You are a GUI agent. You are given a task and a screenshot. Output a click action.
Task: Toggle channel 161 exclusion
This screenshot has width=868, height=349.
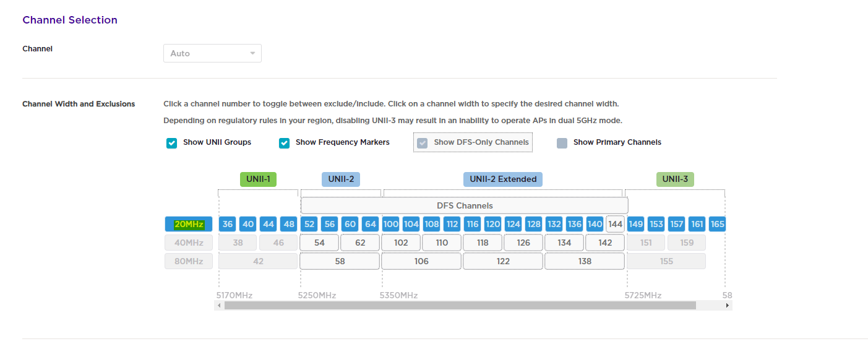tap(697, 224)
